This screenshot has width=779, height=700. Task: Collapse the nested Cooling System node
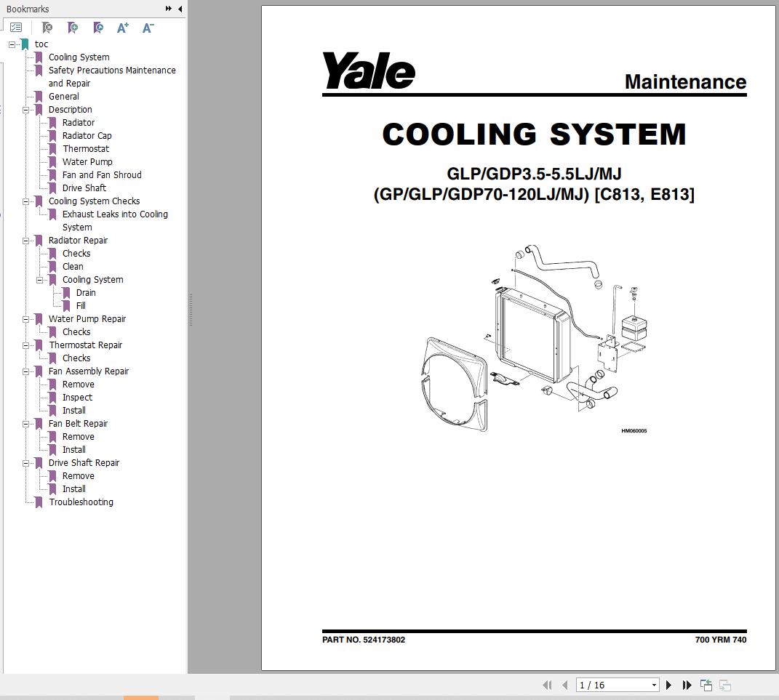39,280
